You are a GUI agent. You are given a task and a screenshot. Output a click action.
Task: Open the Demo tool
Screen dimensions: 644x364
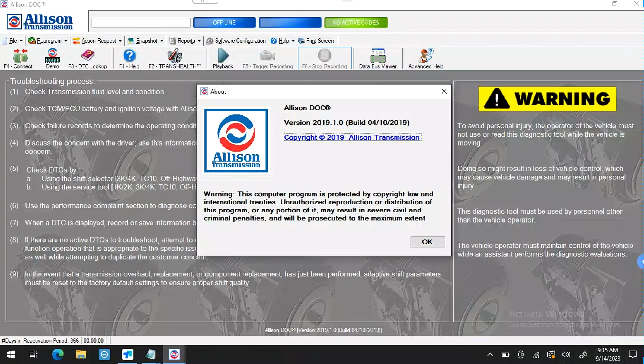tap(52, 59)
